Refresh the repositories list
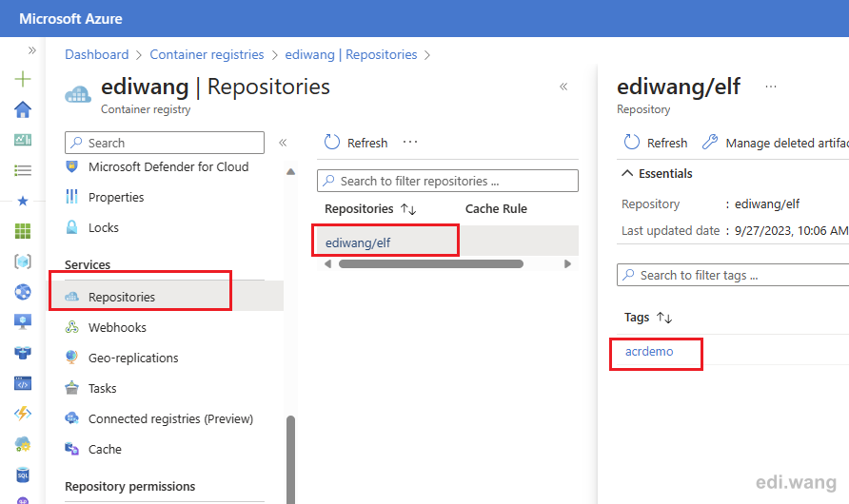849x504 pixels. [356, 143]
